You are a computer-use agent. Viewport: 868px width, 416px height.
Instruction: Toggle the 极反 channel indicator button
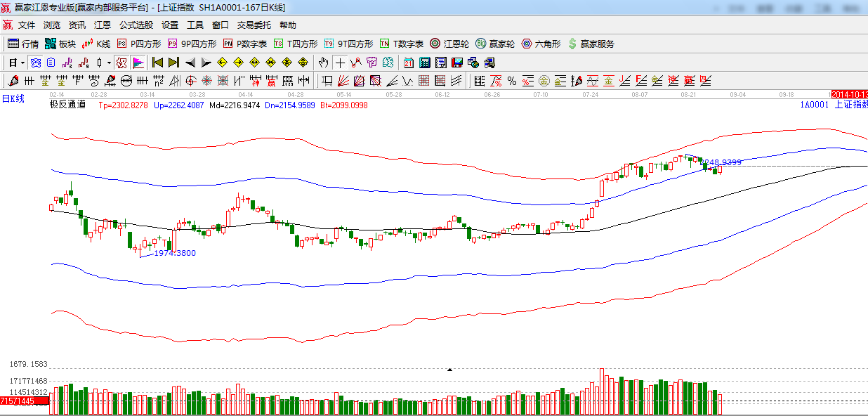121,63
